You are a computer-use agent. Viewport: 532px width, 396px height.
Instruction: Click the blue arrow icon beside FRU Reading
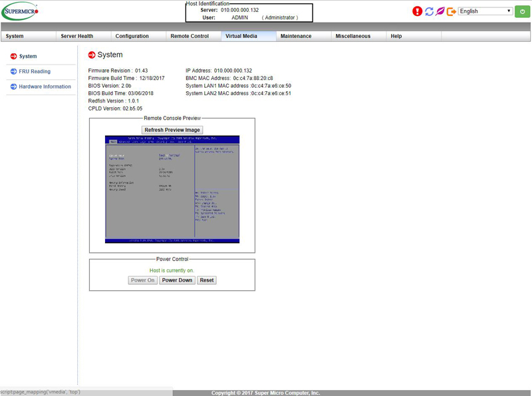coord(13,71)
